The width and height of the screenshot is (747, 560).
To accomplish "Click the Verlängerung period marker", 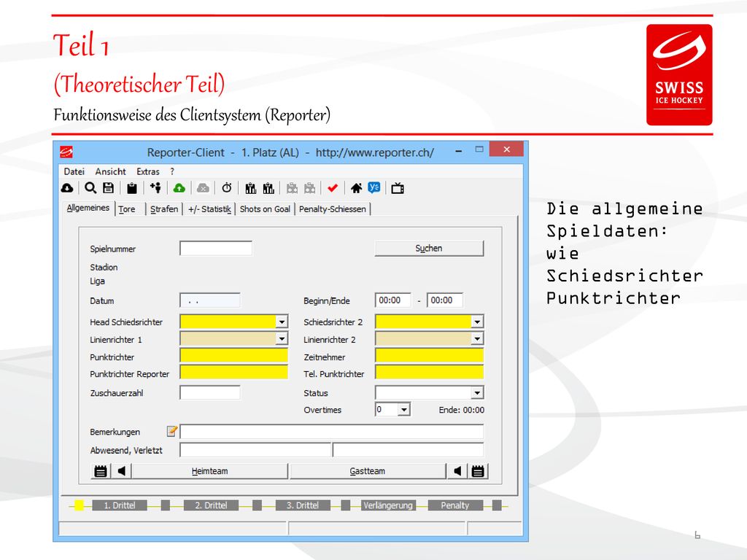I will pos(388,505).
